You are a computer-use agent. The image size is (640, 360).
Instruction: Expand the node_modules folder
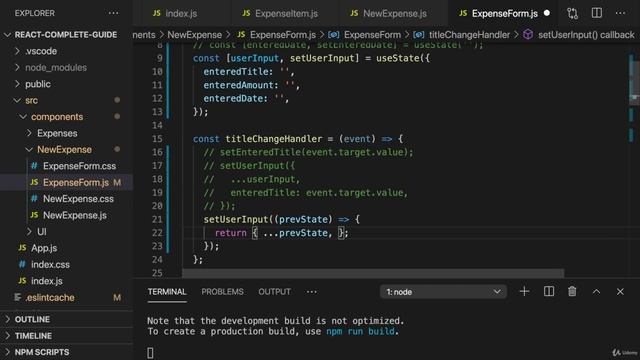click(x=17, y=67)
